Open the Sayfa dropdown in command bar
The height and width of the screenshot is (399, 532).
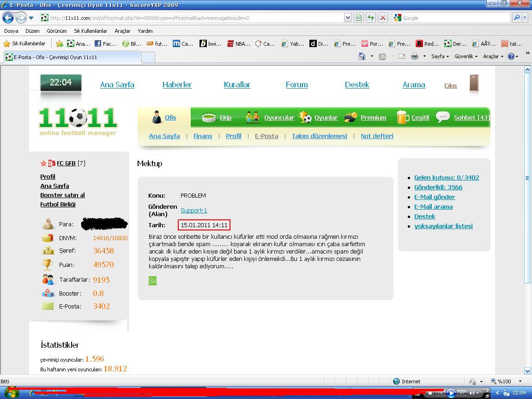click(x=440, y=56)
